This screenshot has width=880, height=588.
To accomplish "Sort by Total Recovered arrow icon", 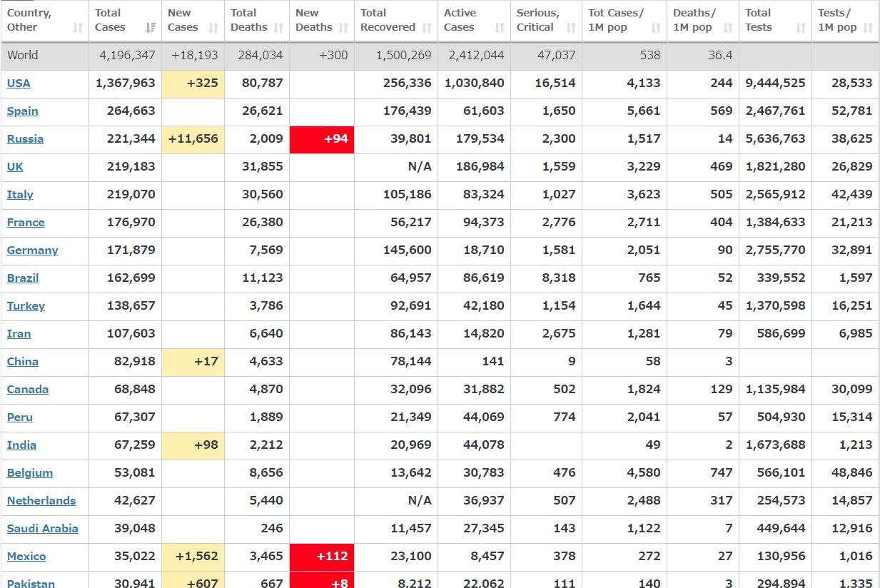I will [x=427, y=28].
